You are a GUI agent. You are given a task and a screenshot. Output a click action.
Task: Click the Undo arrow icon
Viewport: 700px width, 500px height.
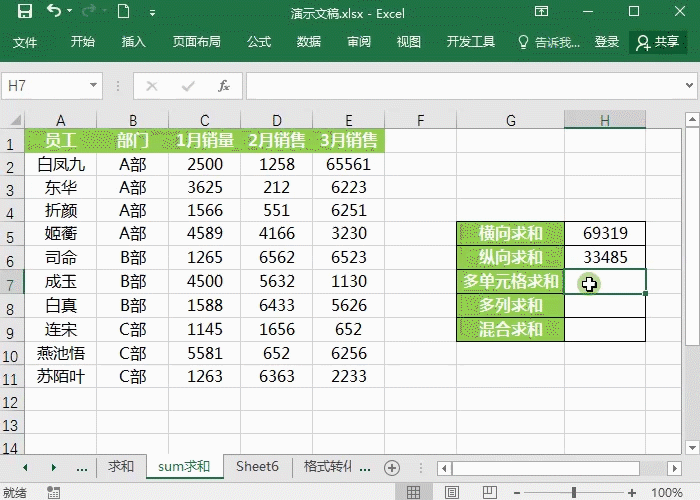point(53,11)
